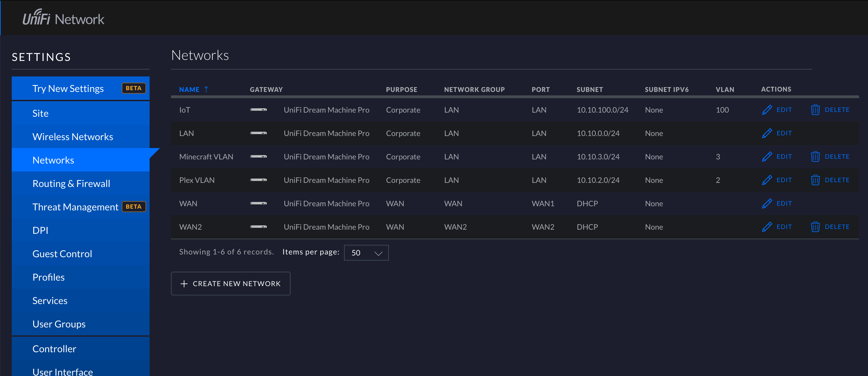Click the WAN2 network name

[191, 227]
